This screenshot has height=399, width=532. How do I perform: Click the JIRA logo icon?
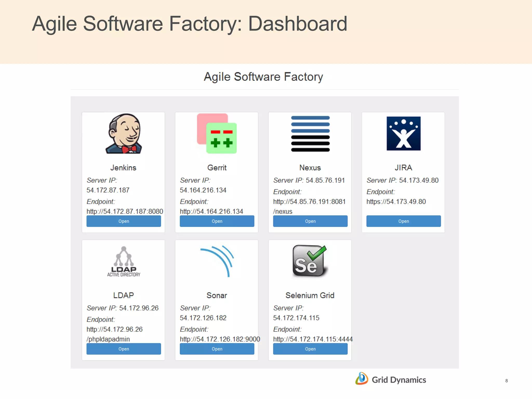coord(403,134)
